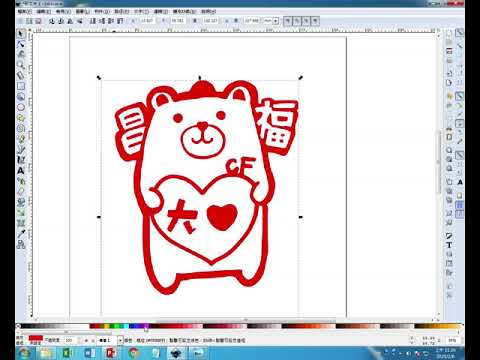Open the Object menu

[102, 11]
